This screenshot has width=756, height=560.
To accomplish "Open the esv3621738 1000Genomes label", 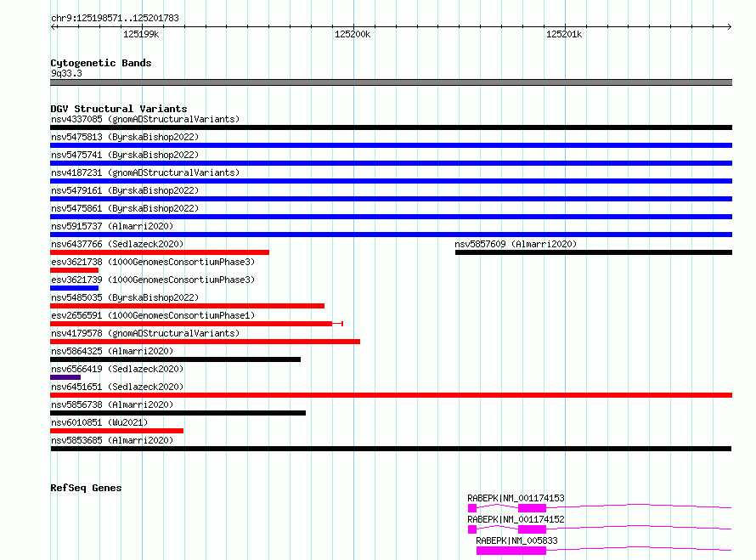I will [153, 262].
